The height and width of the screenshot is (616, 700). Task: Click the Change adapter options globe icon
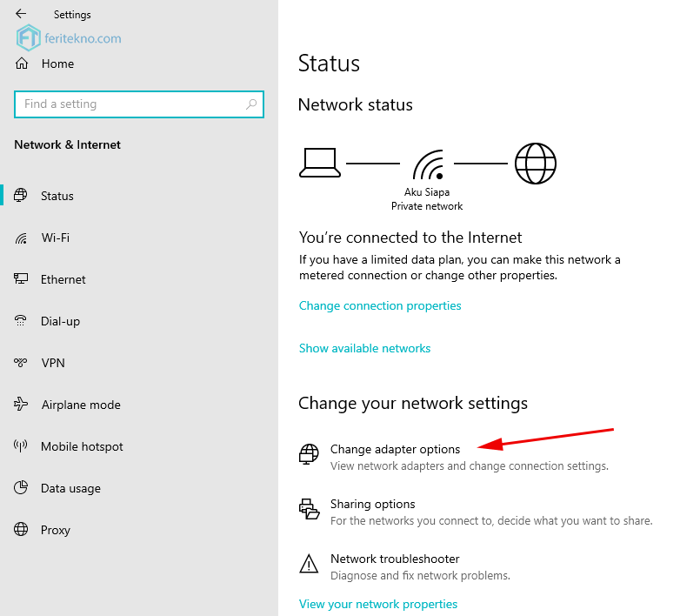309,454
